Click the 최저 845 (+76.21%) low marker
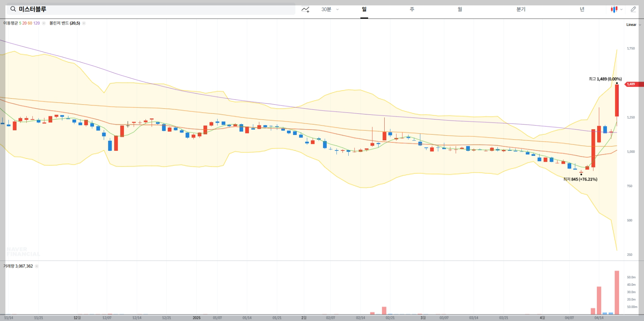 [580, 179]
